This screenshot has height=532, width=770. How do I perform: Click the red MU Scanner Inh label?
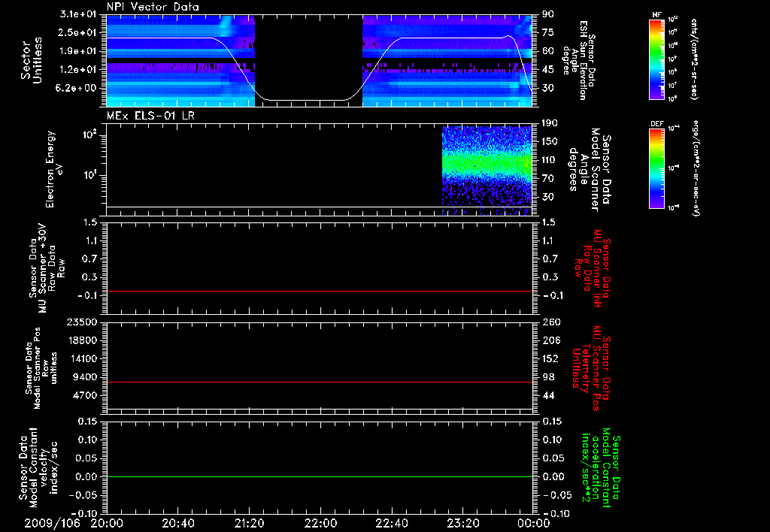click(593, 268)
